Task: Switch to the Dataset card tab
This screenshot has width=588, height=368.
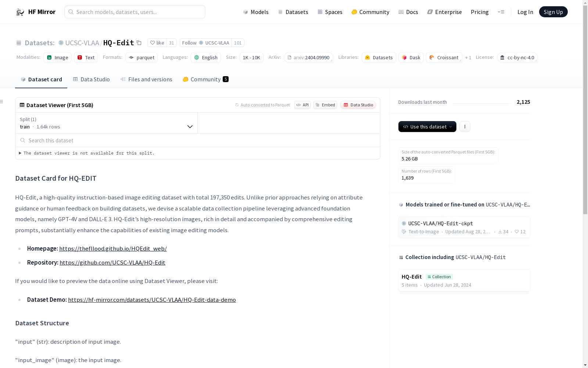Action: [41, 79]
